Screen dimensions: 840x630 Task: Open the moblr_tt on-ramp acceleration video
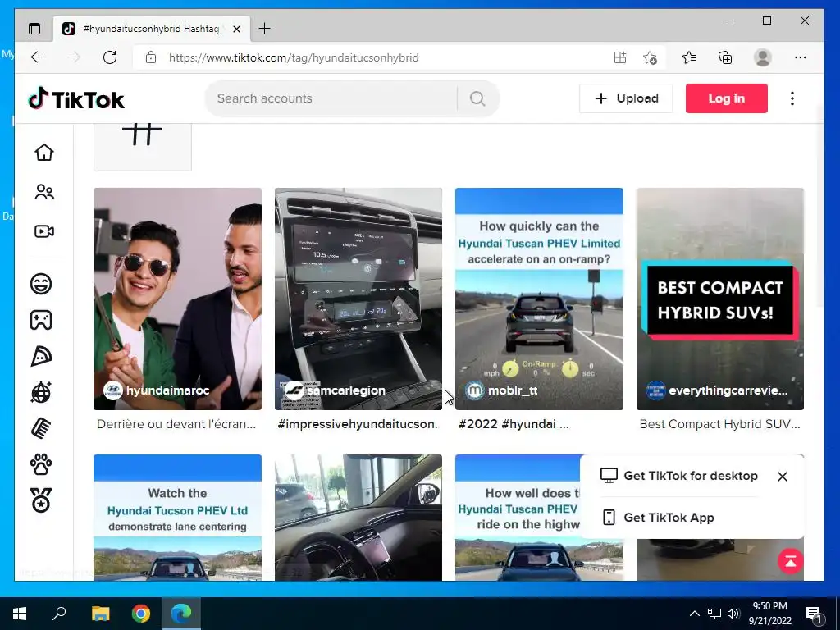pyautogui.click(x=539, y=299)
